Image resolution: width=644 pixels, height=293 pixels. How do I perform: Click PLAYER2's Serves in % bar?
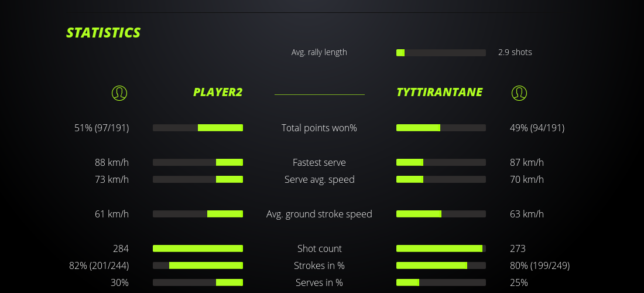click(198, 282)
